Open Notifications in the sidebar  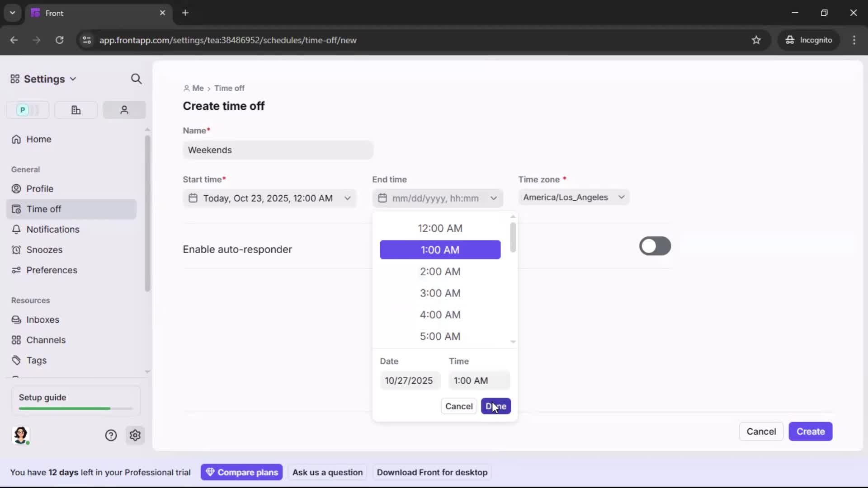[x=52, y=230]
